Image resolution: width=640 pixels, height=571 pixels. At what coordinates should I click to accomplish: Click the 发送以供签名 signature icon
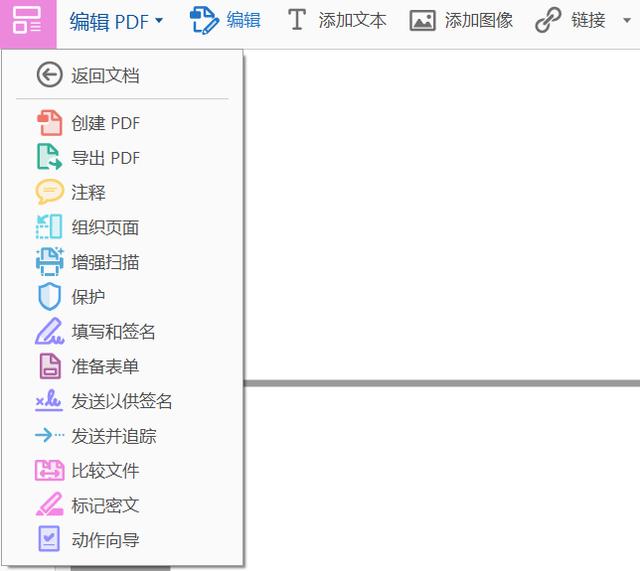[x=49, y=400]
